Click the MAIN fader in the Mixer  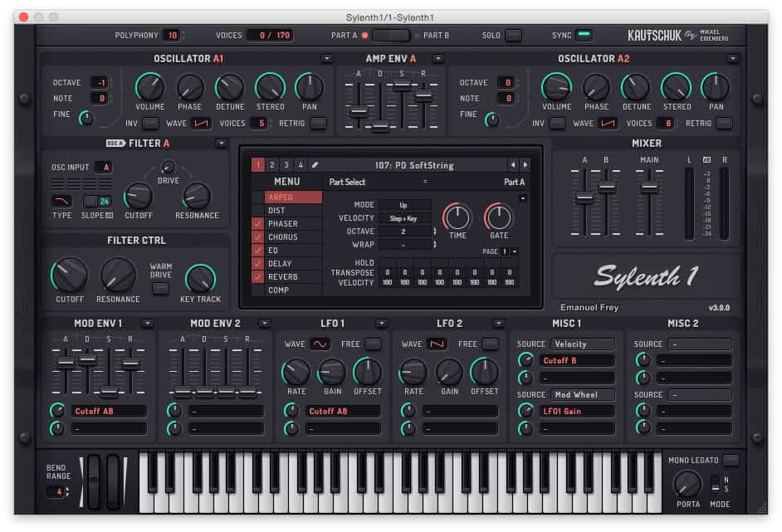point(649,187)
